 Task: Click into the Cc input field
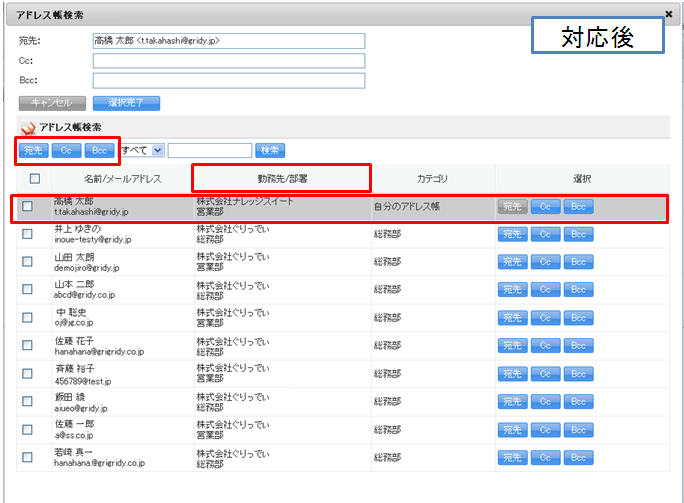(228, 61)
